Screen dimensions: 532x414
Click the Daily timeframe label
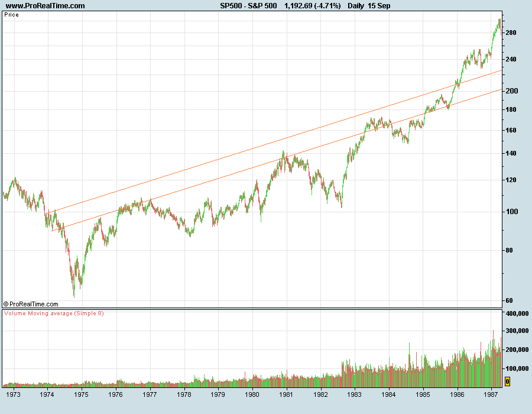356,6
